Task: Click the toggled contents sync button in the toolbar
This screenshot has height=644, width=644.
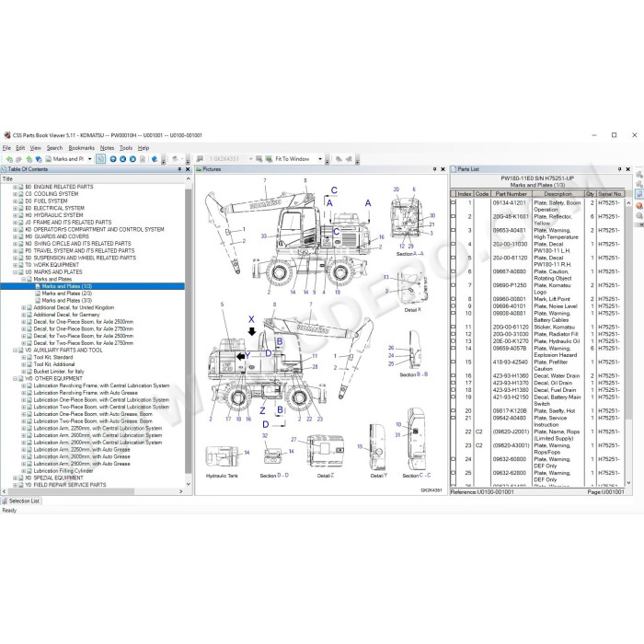Action: point(100,159)
